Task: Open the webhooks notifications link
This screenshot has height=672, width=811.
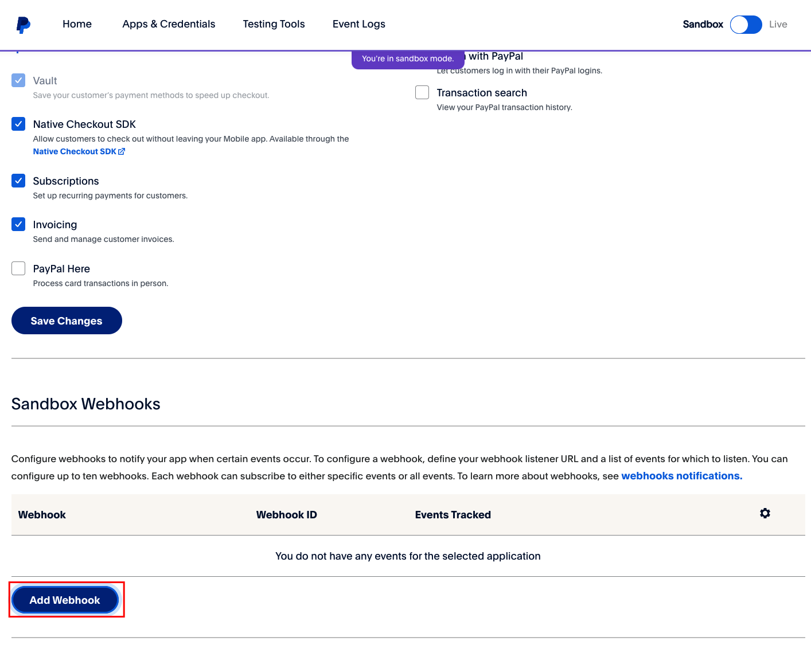Action: 681,476
